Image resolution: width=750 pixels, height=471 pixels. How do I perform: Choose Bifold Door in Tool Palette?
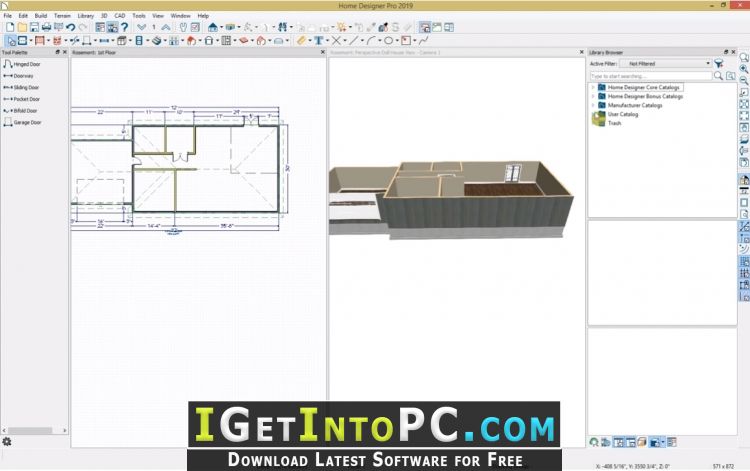(x=20, y=110)
